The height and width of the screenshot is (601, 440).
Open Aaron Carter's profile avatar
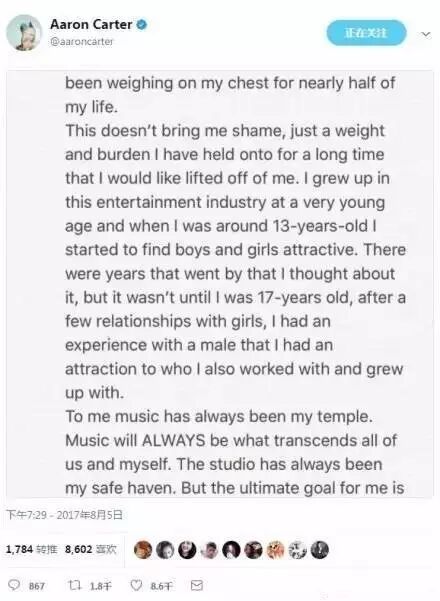click(24, 33)
